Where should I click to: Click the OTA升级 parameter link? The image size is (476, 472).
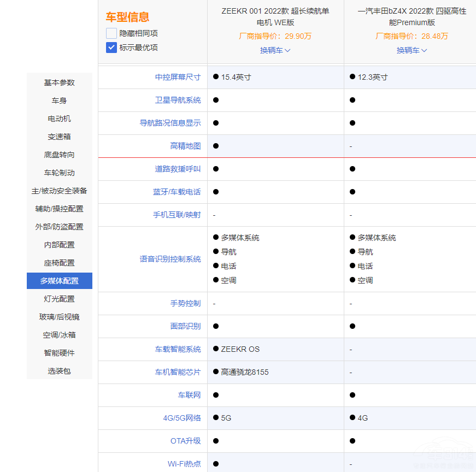coord(185,441)
